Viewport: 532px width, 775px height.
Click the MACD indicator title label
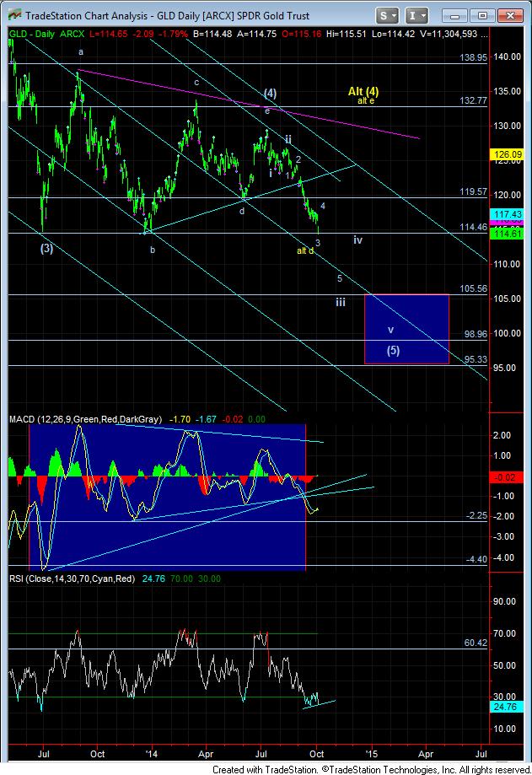(85, 419)
